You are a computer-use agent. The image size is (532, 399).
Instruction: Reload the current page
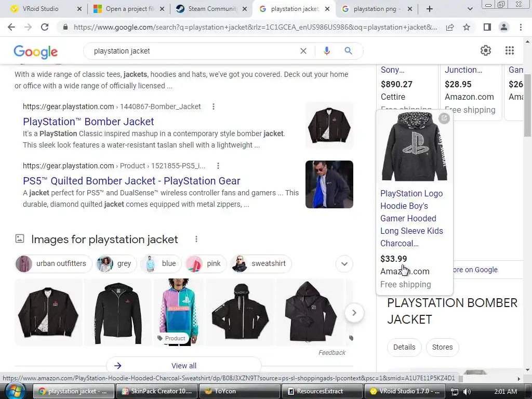point(45,27)
